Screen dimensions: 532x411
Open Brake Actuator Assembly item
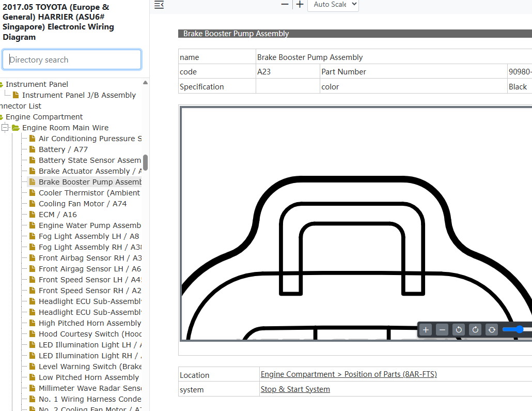90,171
